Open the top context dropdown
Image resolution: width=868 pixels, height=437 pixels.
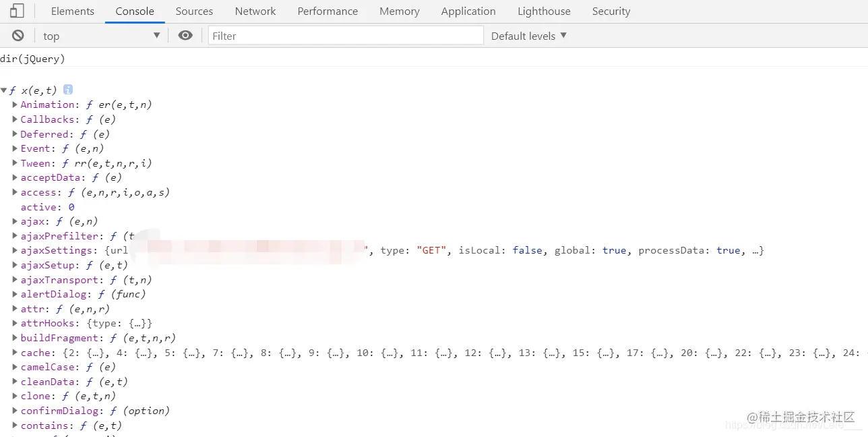point(101,36)
